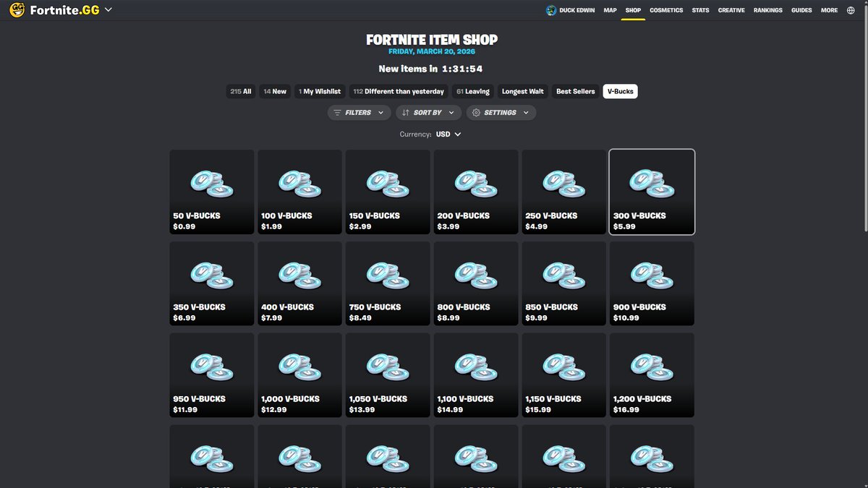
Task: Go to Map in the navigation
Action: (610, 10)
